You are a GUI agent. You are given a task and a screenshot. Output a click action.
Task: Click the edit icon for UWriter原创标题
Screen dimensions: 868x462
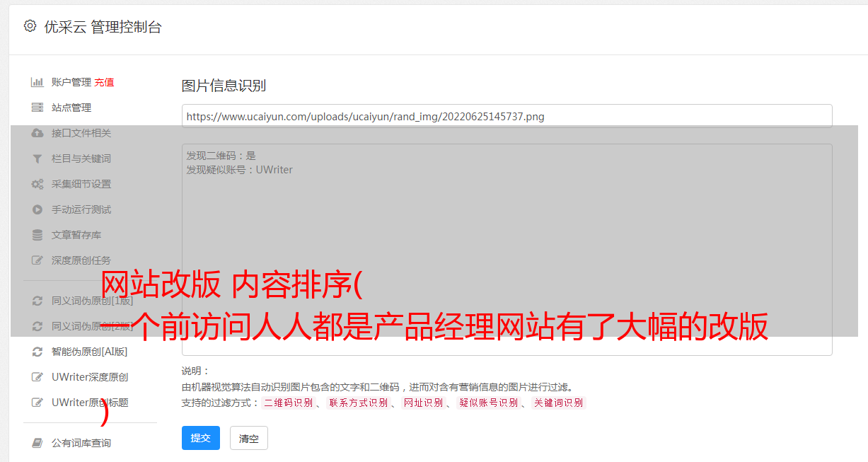[x=37, y=403]
